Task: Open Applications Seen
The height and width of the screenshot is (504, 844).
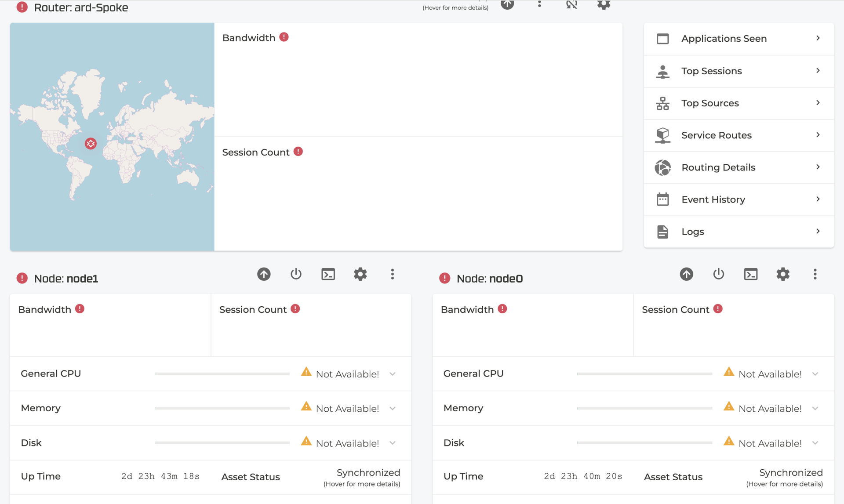Action: [738, 39]
